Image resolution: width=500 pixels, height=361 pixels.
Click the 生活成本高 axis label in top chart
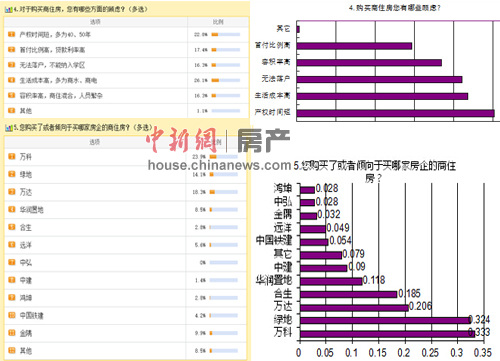click(272, 95)
